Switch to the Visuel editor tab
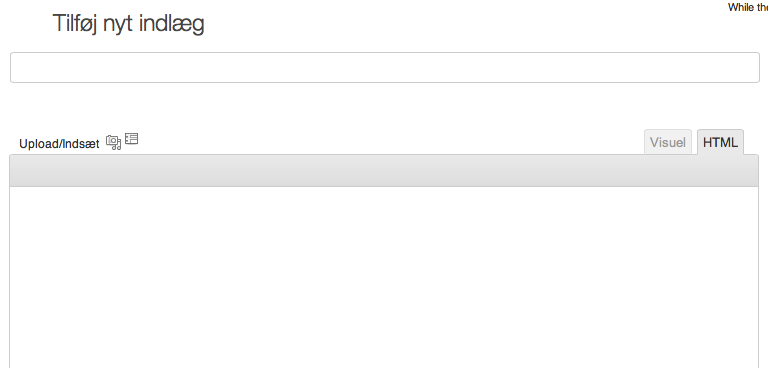Image resolution: width=768 pixels, height=368 pixels. coord(668,142)
